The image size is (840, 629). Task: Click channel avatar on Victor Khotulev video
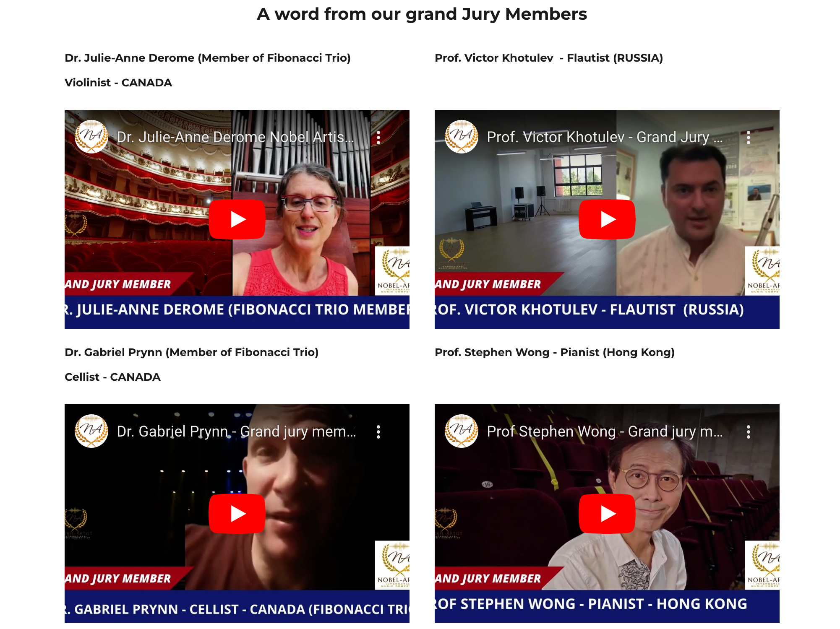[462, 137]
